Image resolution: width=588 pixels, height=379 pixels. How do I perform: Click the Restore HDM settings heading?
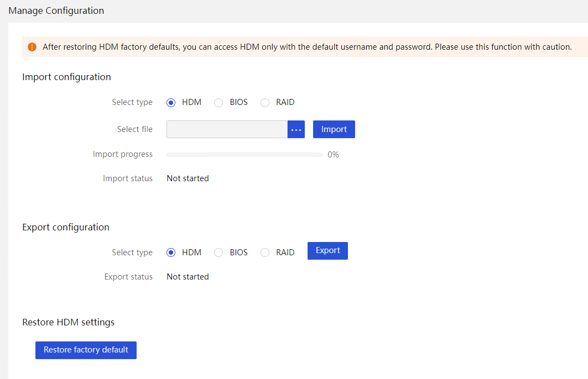68,323
